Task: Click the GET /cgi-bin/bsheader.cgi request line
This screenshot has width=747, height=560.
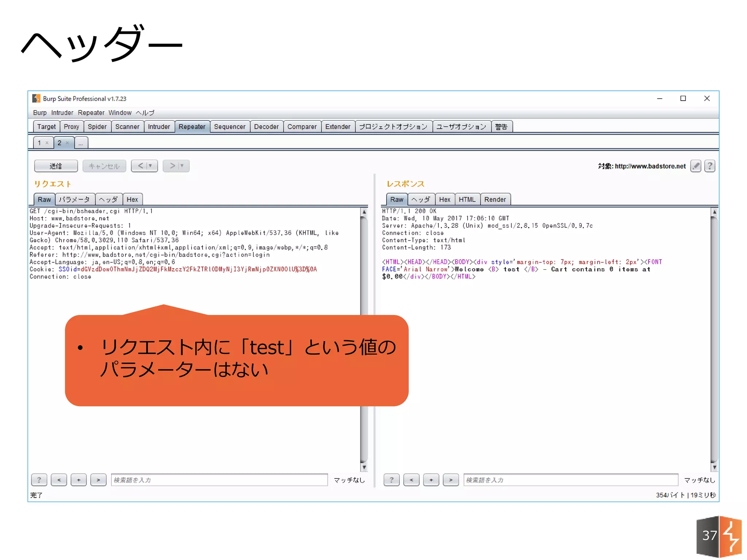Action: (x=91, y=211)
